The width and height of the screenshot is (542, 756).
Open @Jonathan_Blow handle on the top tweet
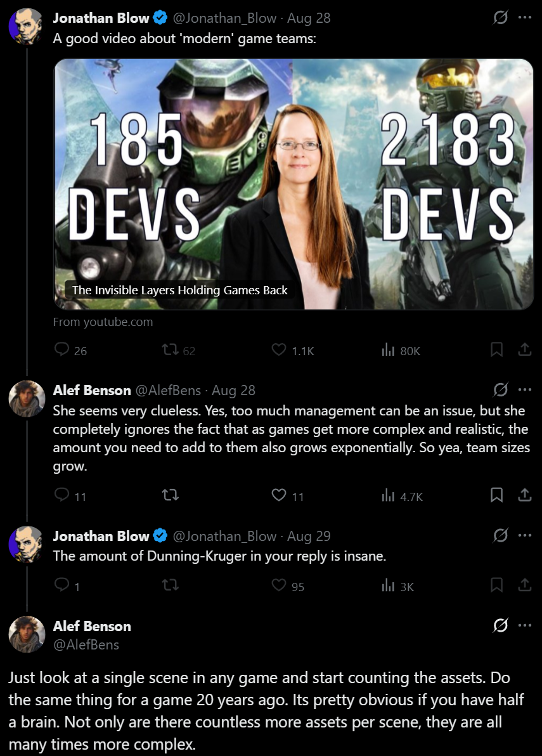pyautogui.click(x=224, y=18)
